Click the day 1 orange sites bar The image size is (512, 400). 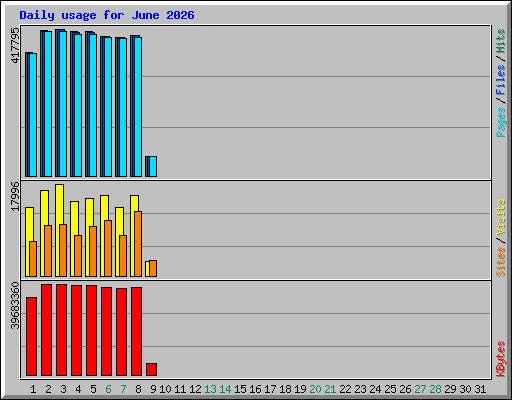pos(33,259)
